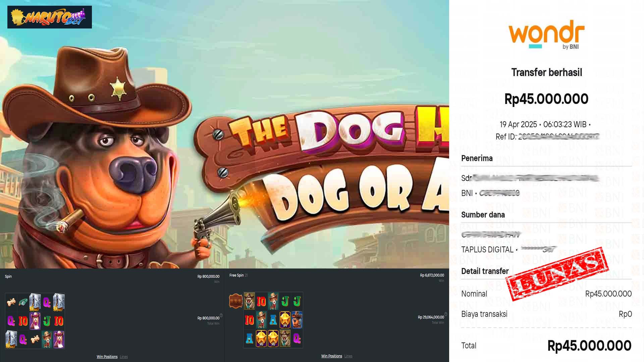Open Win Positions tab in Free Spin panel
This screenshot has height=362, width=644.
point(332,356)
